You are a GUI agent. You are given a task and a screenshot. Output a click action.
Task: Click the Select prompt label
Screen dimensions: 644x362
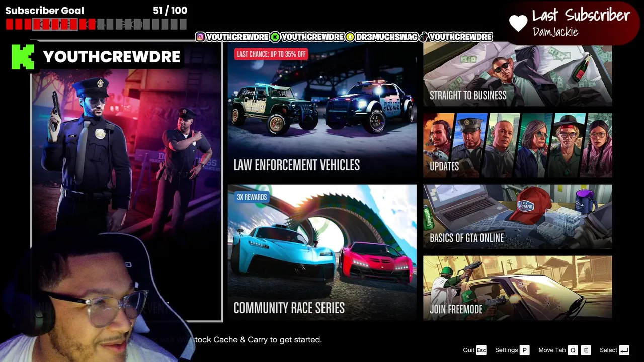[608, 350]
